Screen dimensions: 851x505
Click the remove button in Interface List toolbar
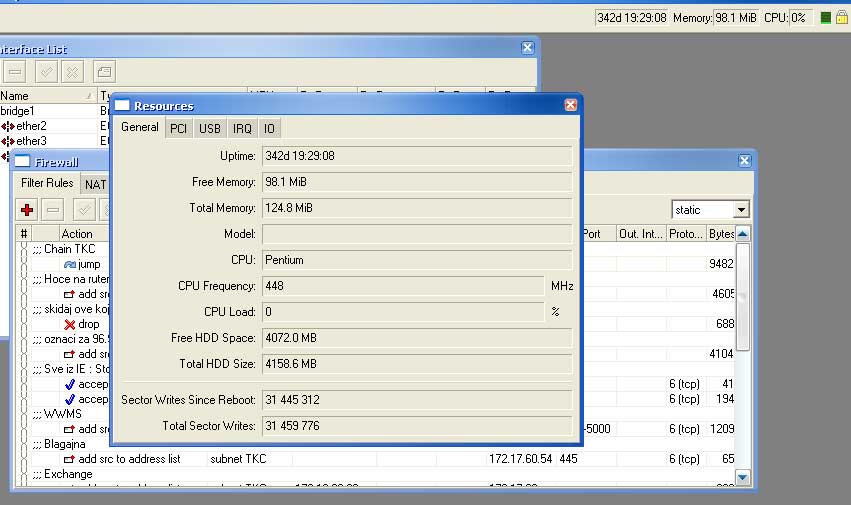pyautogui.click(x=15, y=72)
